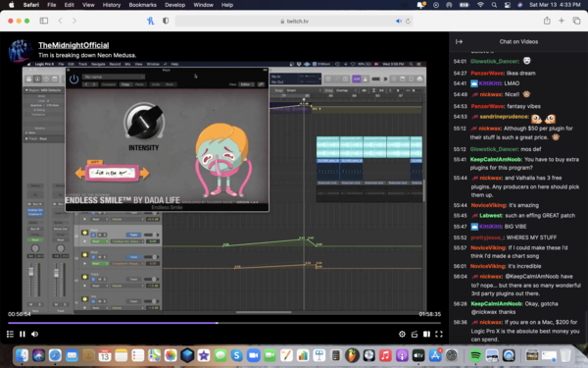
Task: Open the Safari share menu
Action: [547, 21]
